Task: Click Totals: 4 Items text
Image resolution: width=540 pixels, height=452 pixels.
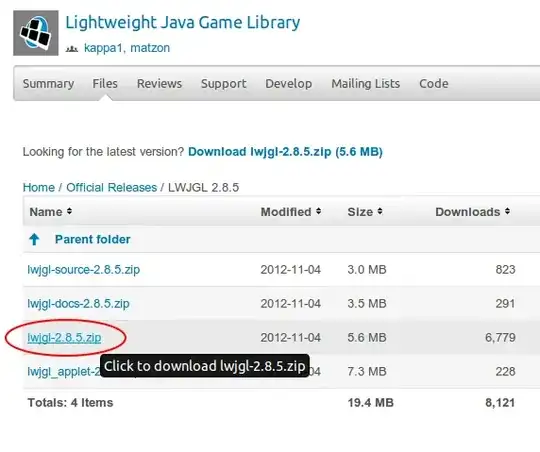Action: 70,402
